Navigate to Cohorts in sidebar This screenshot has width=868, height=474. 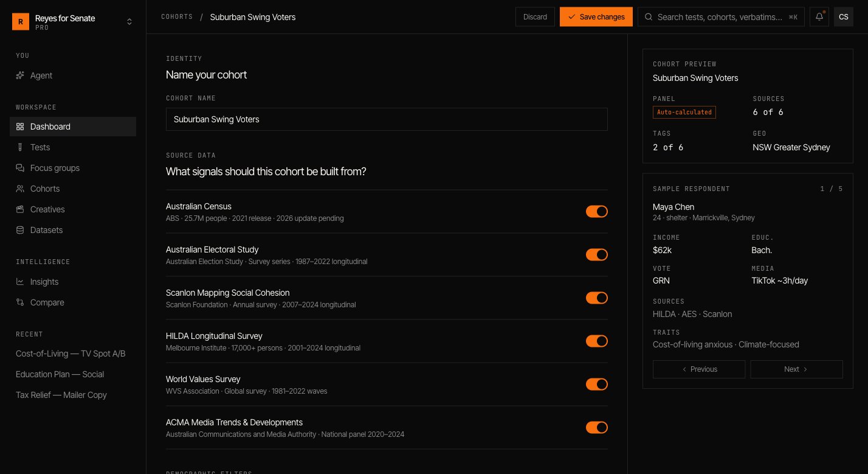(73, 189)
